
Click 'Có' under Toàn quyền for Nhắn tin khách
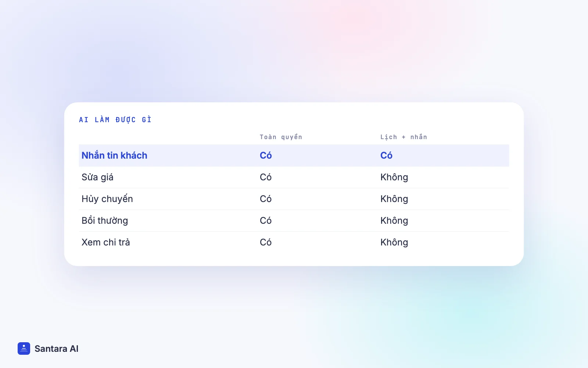(266, 155)
